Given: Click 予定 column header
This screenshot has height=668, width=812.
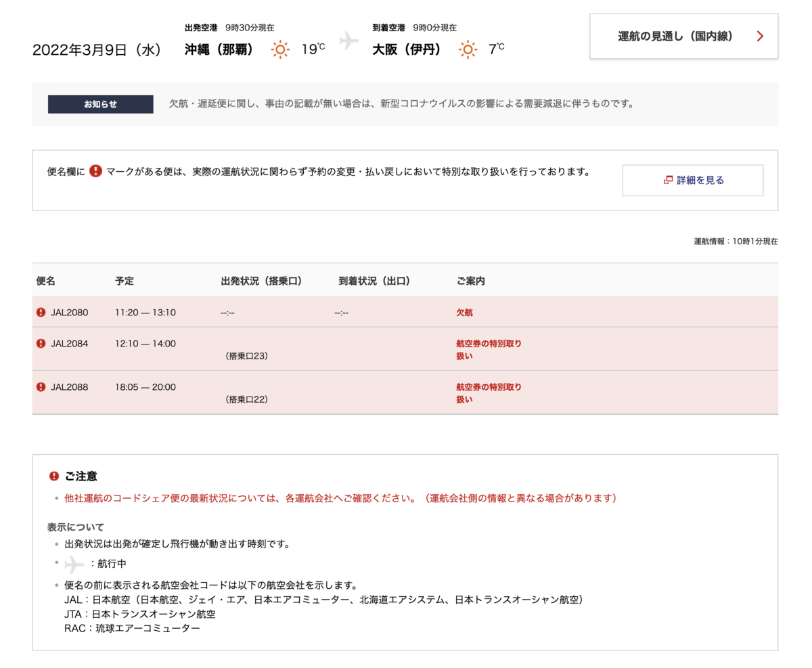Looking at the screenshot, I should pyautogui.click(x=125, y=280).
